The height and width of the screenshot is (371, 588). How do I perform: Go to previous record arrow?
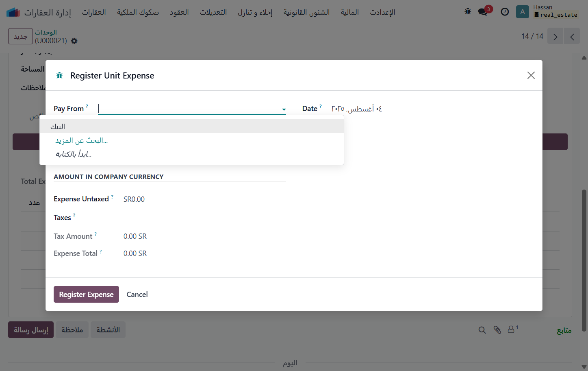pos(572,36)
